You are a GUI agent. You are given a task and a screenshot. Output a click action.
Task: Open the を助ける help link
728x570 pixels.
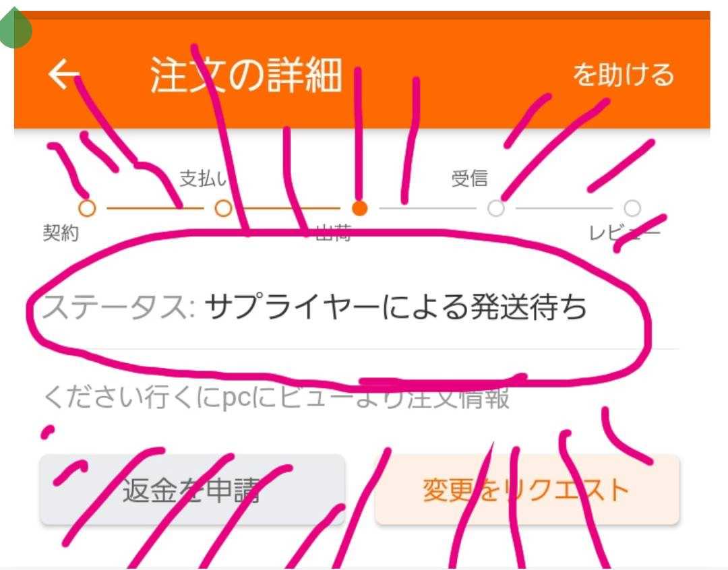[623, 75]
